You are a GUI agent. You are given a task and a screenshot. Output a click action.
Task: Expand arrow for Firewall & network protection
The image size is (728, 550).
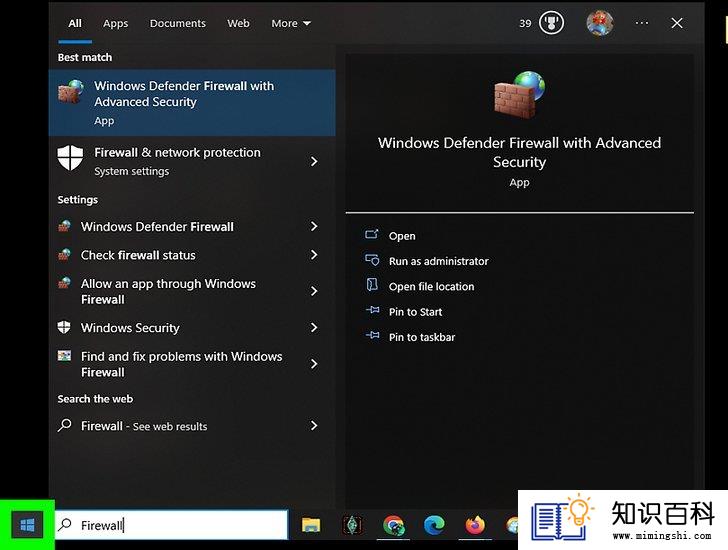click(314, 161)
